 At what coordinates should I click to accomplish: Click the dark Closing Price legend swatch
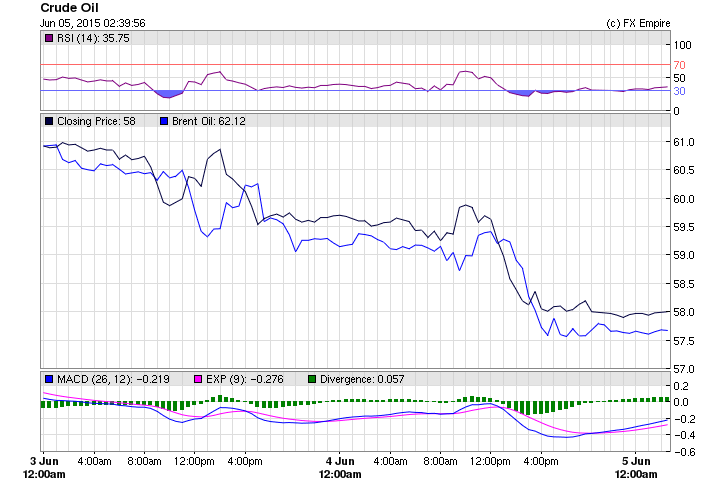click(50, 121)
